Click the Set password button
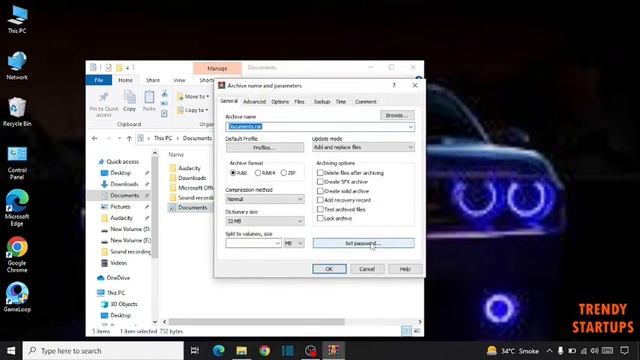 pos(364,243)
